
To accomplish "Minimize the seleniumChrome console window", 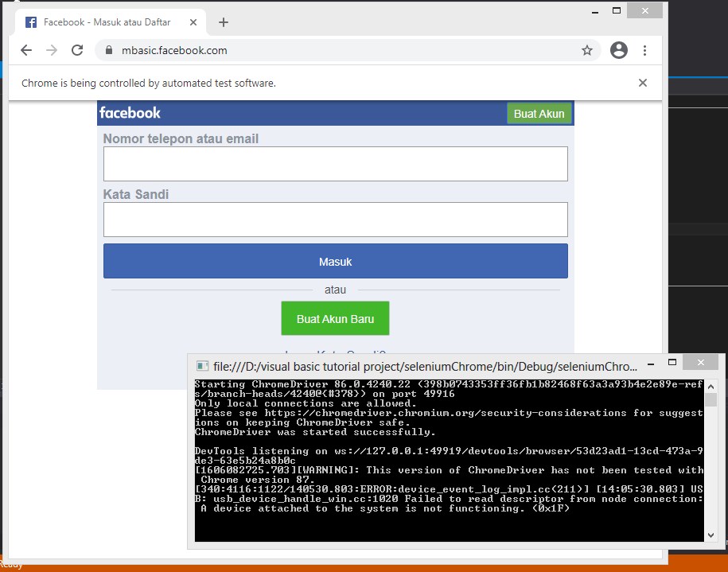I will pyautogui.click(x=651, y=364).
